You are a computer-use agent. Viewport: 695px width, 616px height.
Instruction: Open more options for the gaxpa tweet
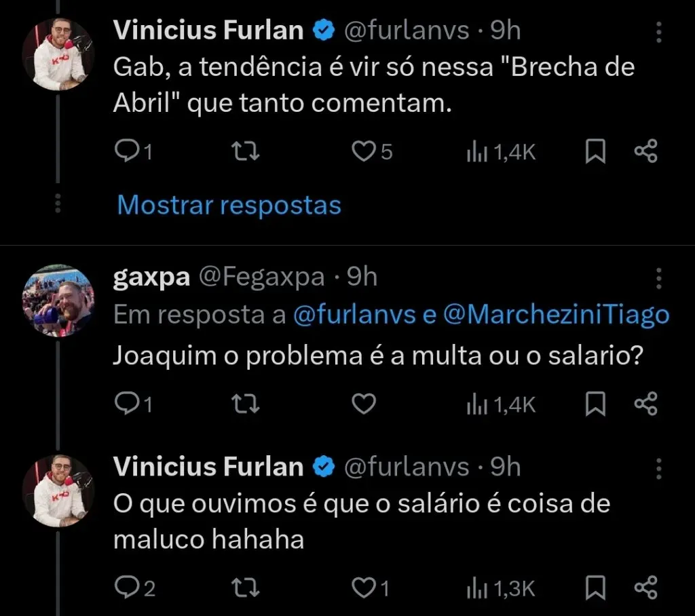pos(659,277)
